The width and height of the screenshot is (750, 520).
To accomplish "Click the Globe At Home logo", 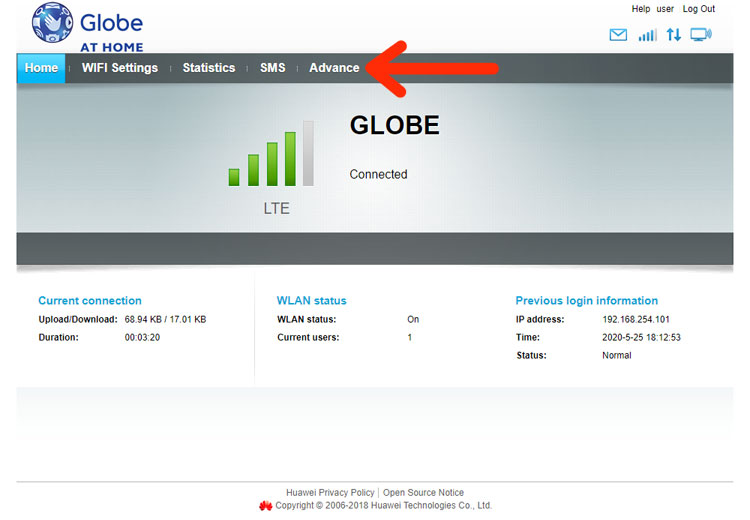I will point(88,27).
